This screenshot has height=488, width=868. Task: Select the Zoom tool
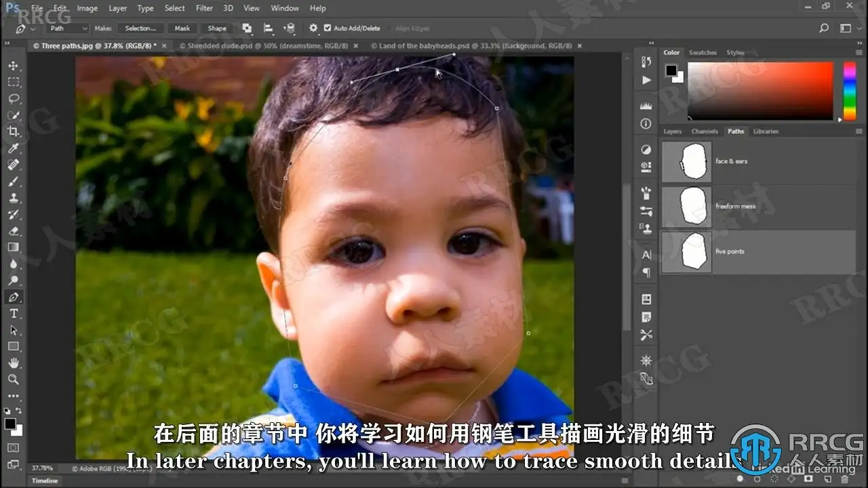13,380
